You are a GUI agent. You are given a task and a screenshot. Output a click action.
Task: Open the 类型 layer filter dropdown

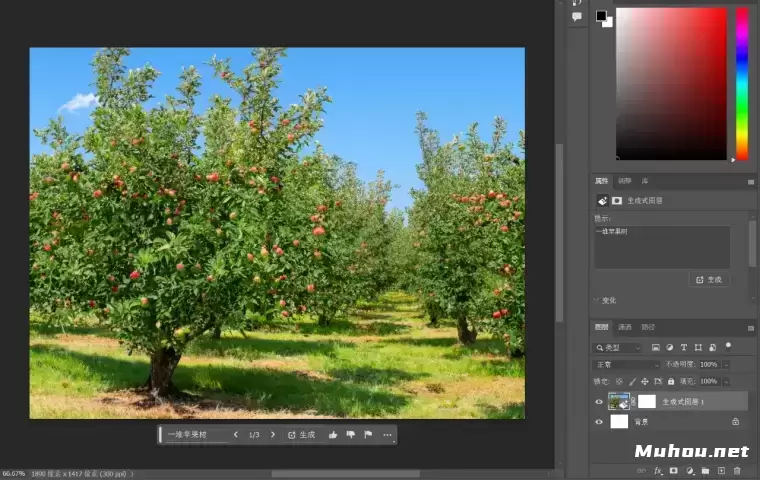(x=618, y=348)
